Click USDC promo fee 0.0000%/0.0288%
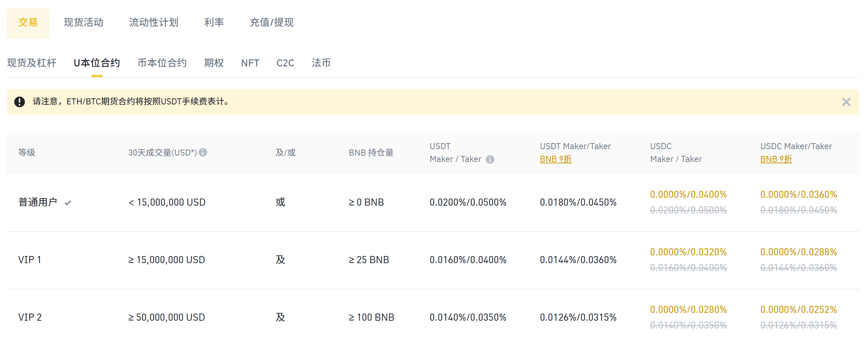This screenshot has height=342, width=868. [799, 252]
